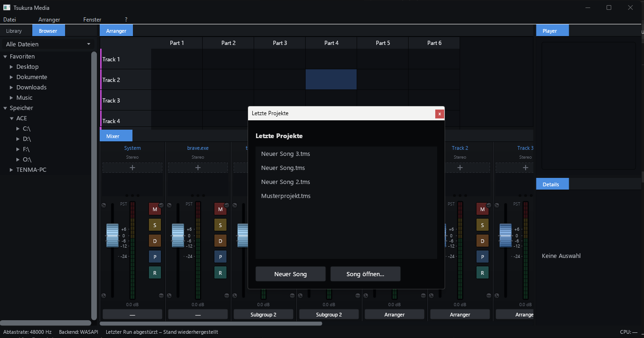Open Arranger output button under mixer Track 2

tap(460, 315)
